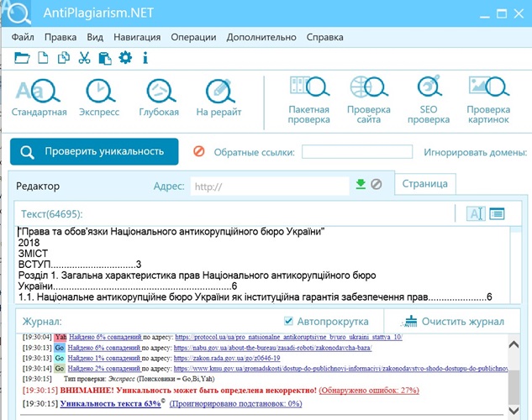Click the text editor scrollbar thumb
The height and width of the screenshot is (420, 532).
pyautogui.click(x=516, y=230)
